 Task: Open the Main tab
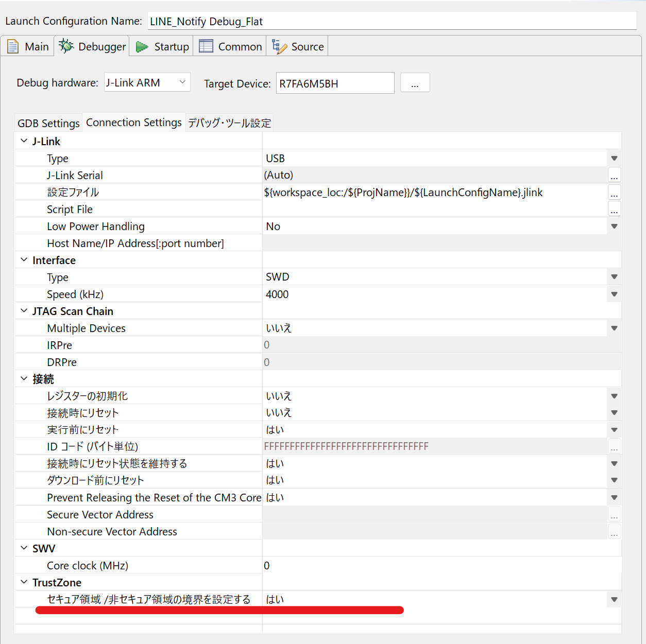point(28,46)
